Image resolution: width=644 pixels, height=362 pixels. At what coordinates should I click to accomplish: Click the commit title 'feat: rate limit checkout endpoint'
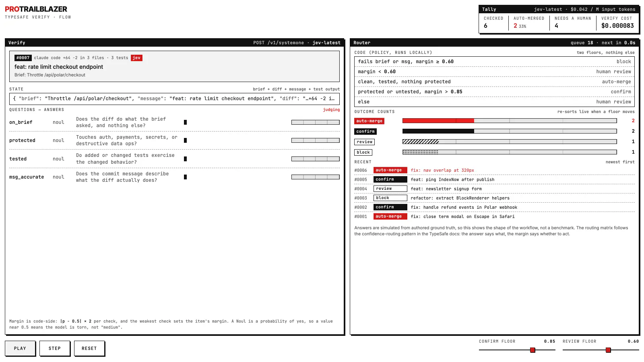pyautogui.click(x=59, y=67)
